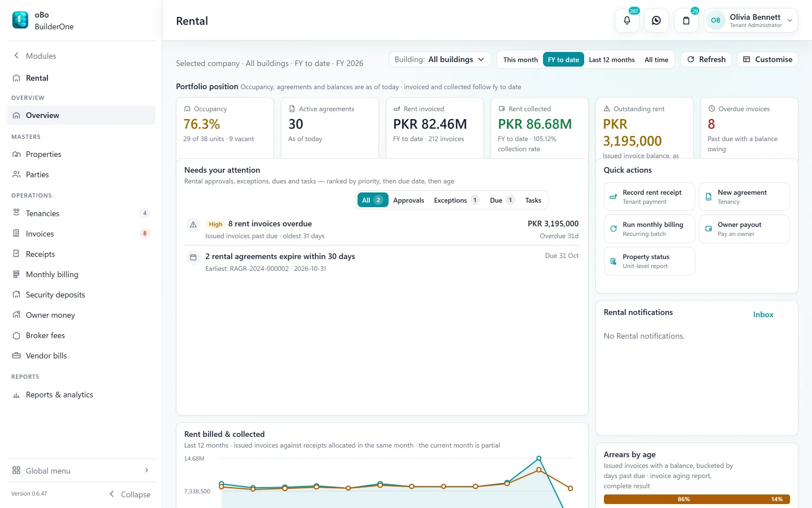Viewport: 812px width, 508px height.
Task: Click the New agreement document icon
Action: tap(709, 196)
